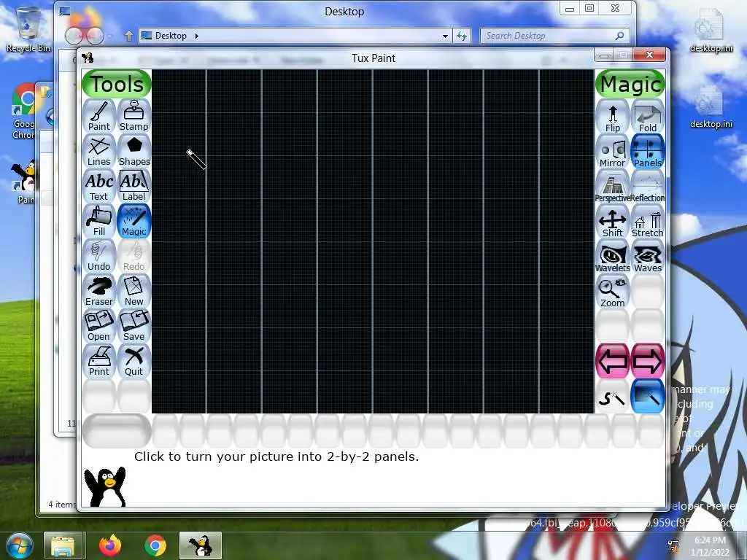
Task: Choose the Lines tool
Action: (x=99, y=152)
